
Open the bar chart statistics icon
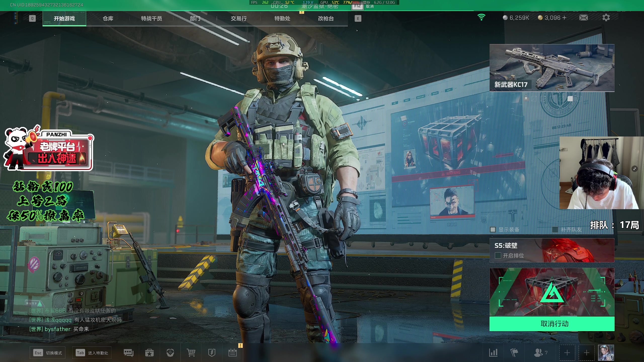click(x=493, y=353)
